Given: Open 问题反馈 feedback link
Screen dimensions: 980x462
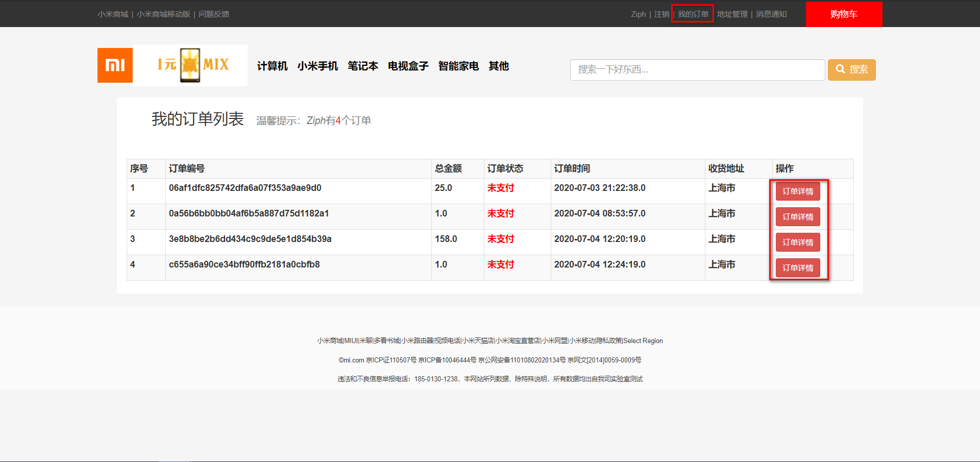Looking at the screenshot, I should (x=214, y=14).
